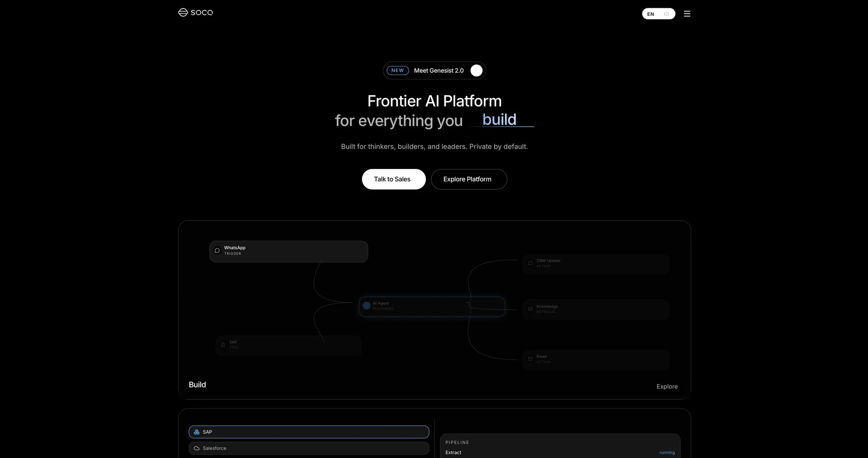The width and height of the screenshot is (868, 458).
Task: Click the Talk to Sales button
Action: 394,179
